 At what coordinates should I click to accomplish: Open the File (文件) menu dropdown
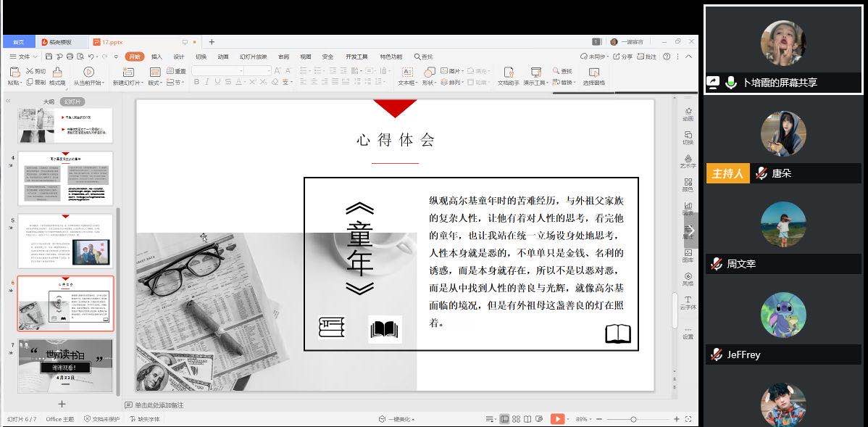(24, 57)
